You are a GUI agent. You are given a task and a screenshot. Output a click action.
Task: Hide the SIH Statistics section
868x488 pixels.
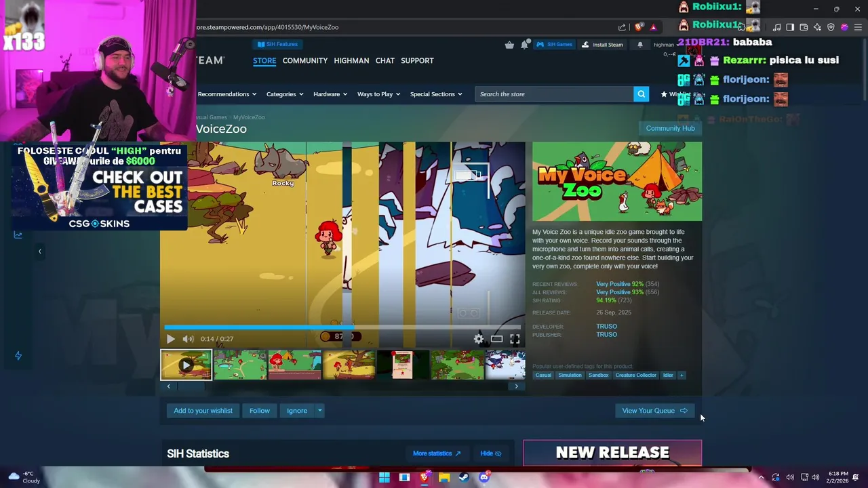[x=490, y=453]
